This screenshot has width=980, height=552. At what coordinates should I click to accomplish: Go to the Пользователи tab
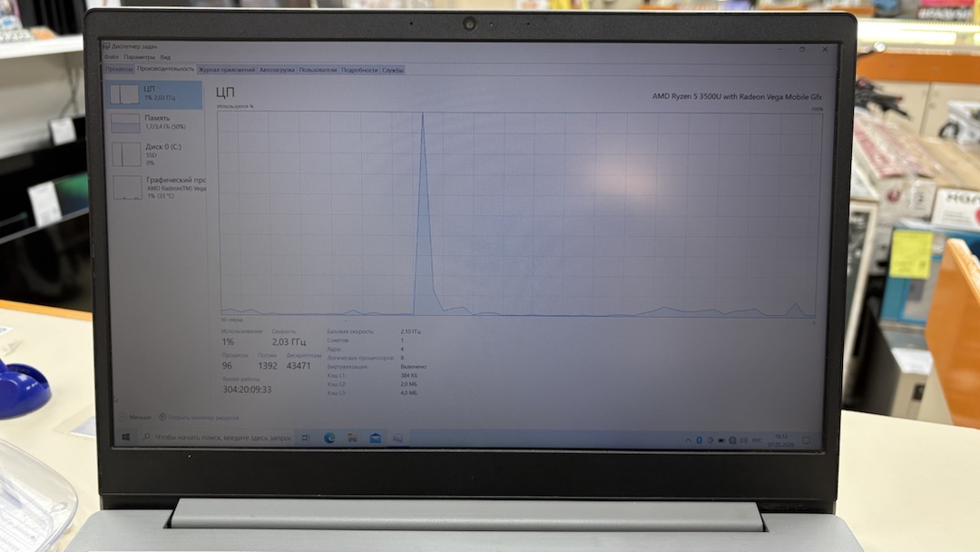click(x=318, y=70)
